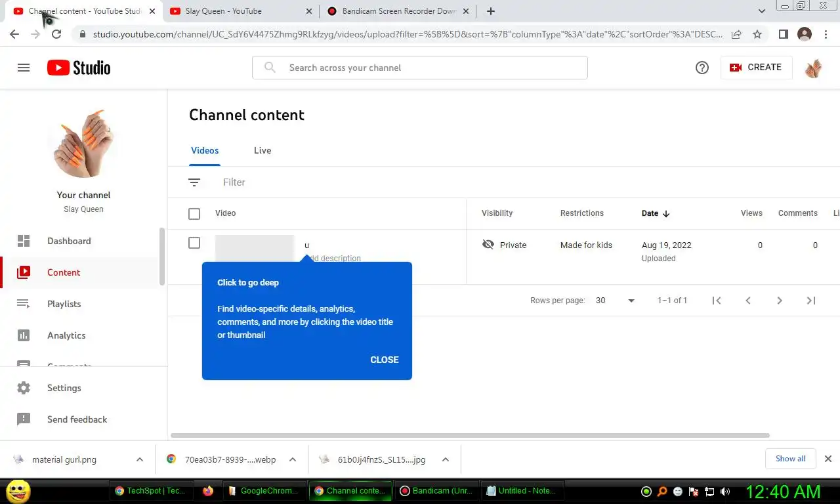Switch to the 'Slay Queen - YouTube' tab
840x504 pixels.
coord(240,11)
